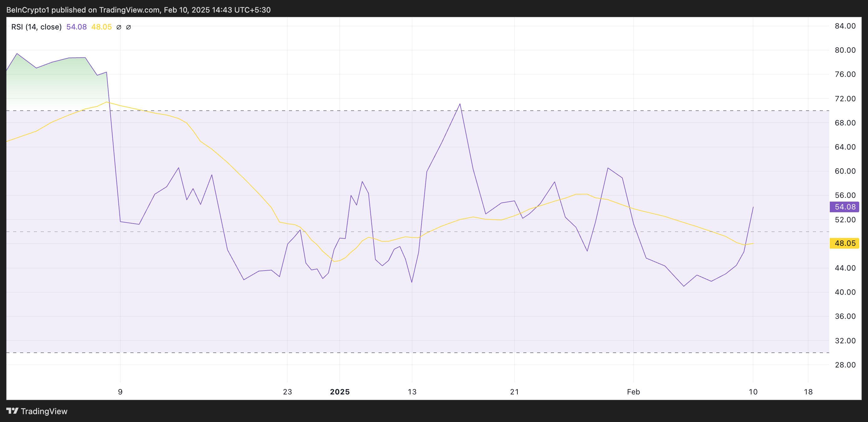Click the second empty-value ∅ symbol in legend
868x422 pixels.
click(128, 27)
